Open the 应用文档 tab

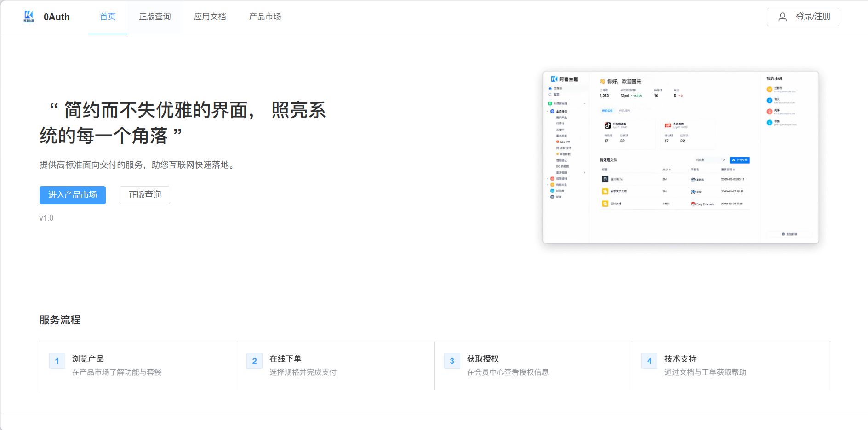click(210, 17)
